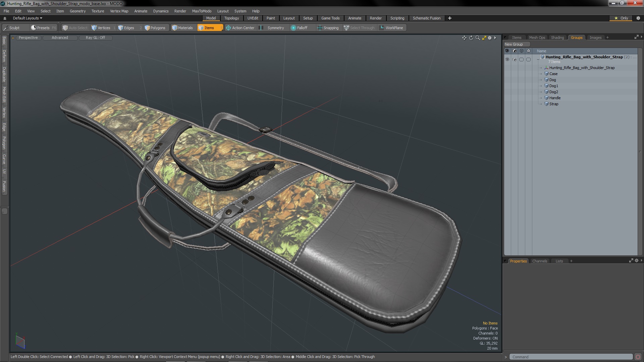This screenshot has width=644, height=362.
Task: Open the Geometry menu
Action: tap(77, 11)
